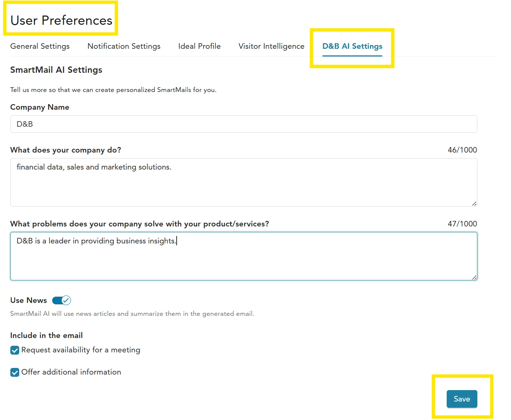Click the SmartMail AI Settings heading
This screenshot has height=420, width=511.
pyautogui.click(x=56, y=70)
